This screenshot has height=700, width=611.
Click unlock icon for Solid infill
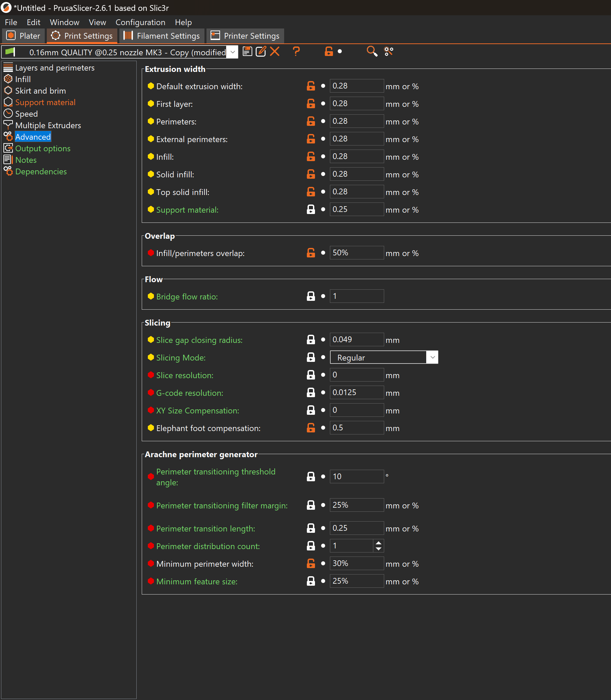(311, 174)
